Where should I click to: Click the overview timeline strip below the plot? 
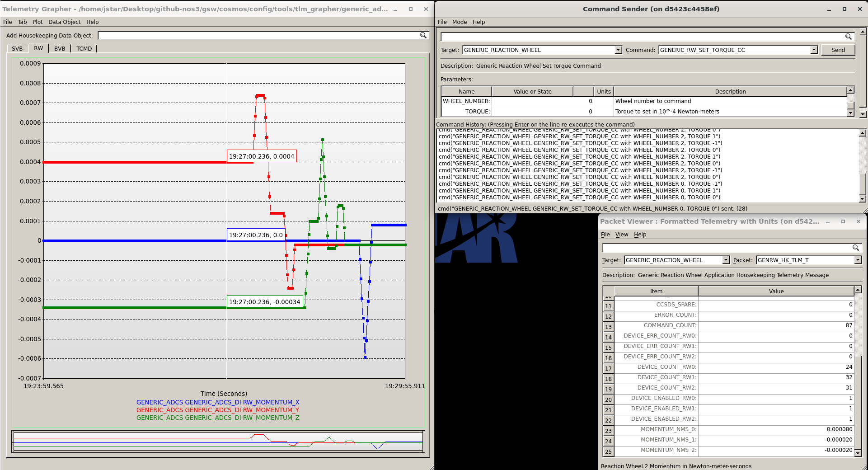pos(218,442)
